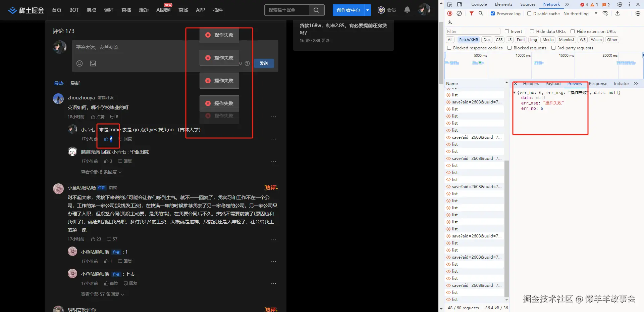The width and height of the screenshot is (644, 312).
Task: Switch to the Response tab in Preview pane
Action: pos(598,84)
